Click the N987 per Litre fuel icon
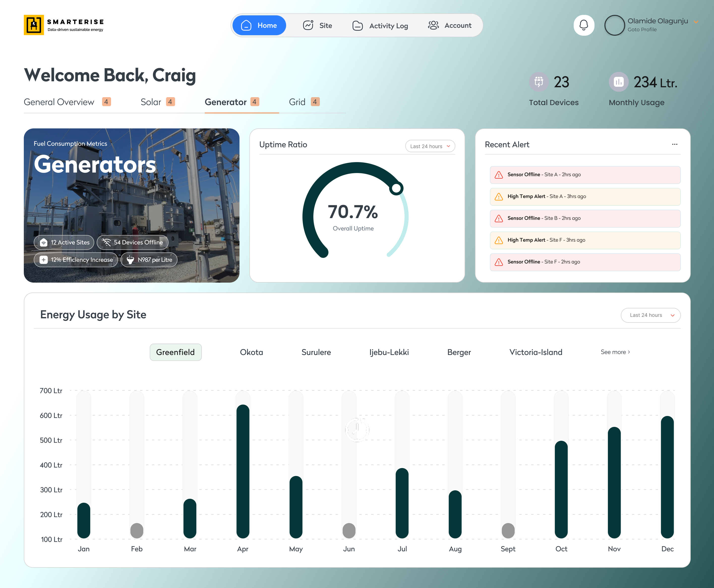Image resolution: width=714 pixels, height=588 pixels. click(130, 260)
